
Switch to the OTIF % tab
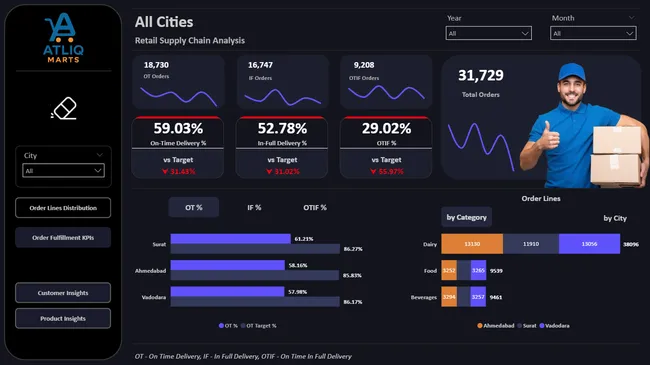tap(315, 207)
